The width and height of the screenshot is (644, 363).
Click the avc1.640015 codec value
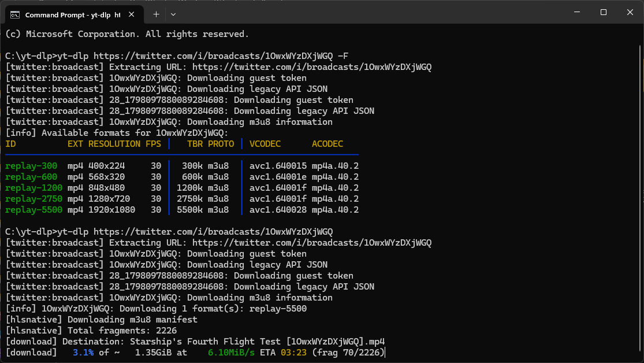(x=278, y=166)
